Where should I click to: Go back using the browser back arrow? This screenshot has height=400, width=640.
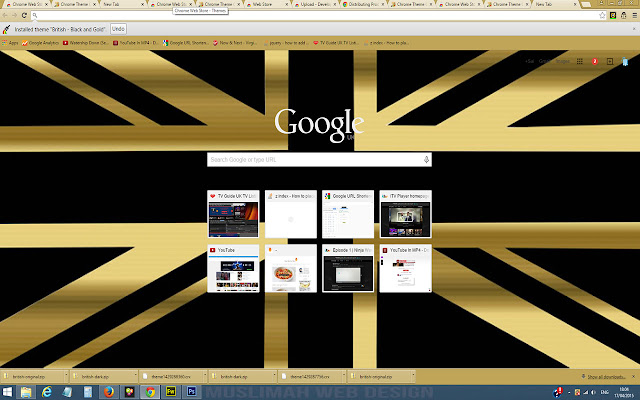(5, 15)
